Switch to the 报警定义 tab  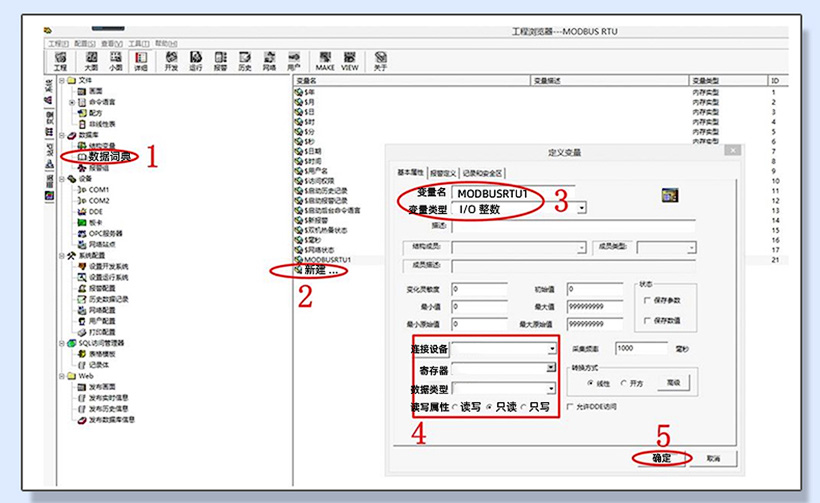(x=443, y=172)
